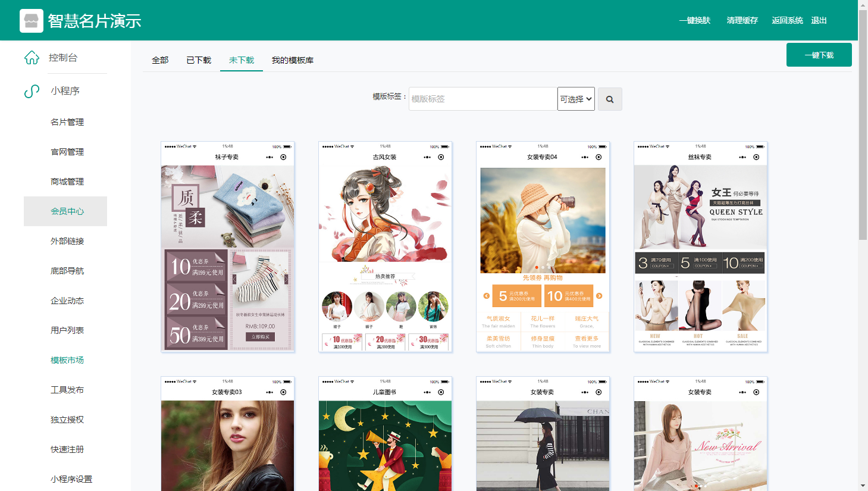Viewport: 868px width, 491px height.
Task: Open 企业动态 in the sidebar
Action: click(x=67, y=301)
